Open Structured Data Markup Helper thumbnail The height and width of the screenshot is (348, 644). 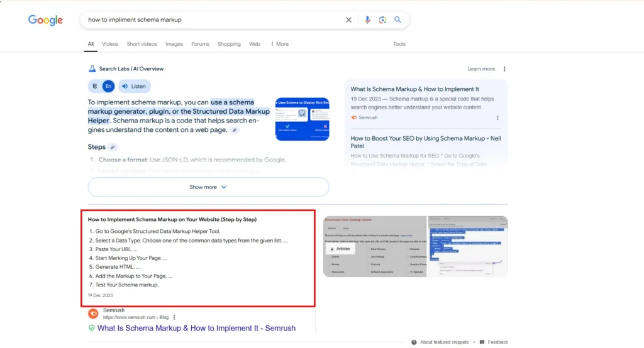(375, 246)
